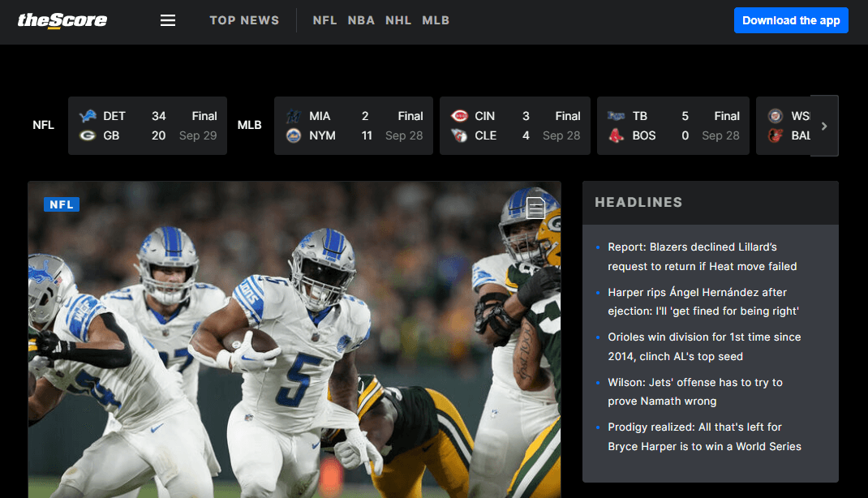Viewport: 868px width, 498px height.
Task: Click the article document icon on photo
Action: pos(535,208)
